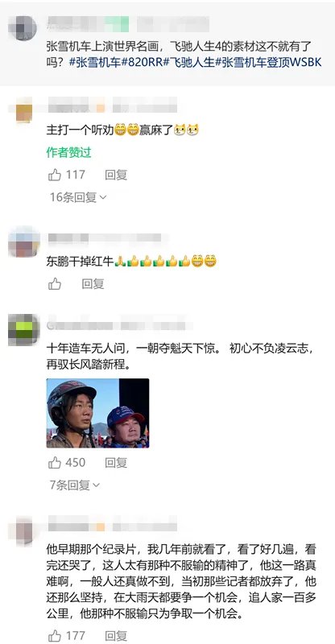The height and width of the screenshot is (644, 335).
Task: Reply to the documentary comment
Action: pyautogui.click(x=116, y=635)
